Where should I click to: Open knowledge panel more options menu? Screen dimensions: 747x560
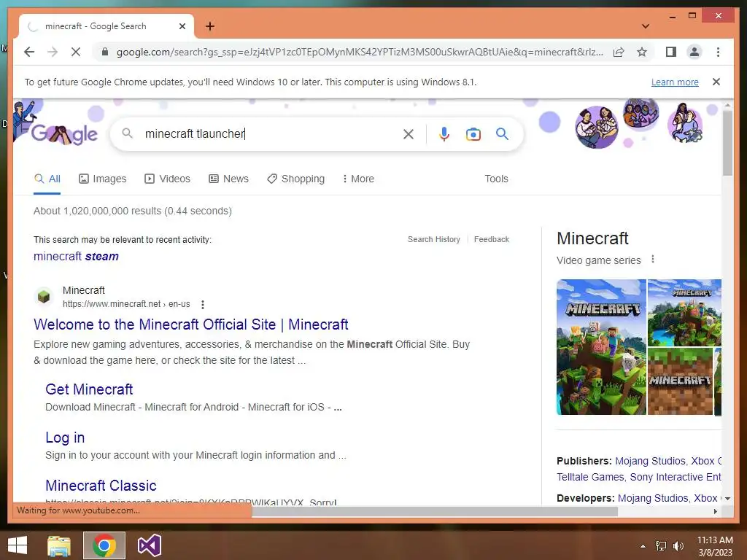(653, 260)
